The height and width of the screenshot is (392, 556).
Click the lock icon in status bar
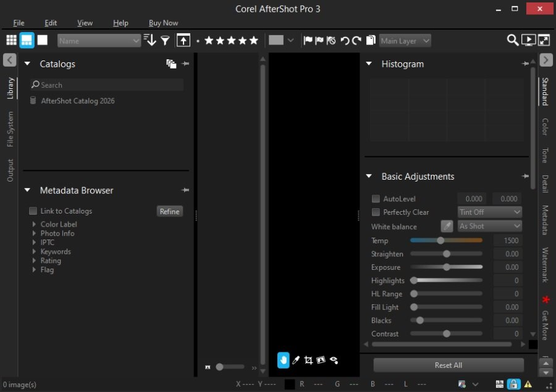pos(513,384)
